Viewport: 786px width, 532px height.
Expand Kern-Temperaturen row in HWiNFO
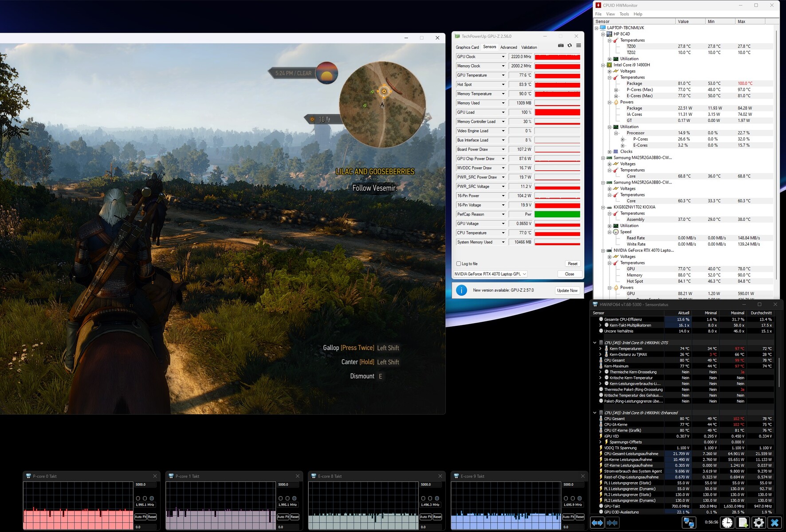(x=601, y=349)
